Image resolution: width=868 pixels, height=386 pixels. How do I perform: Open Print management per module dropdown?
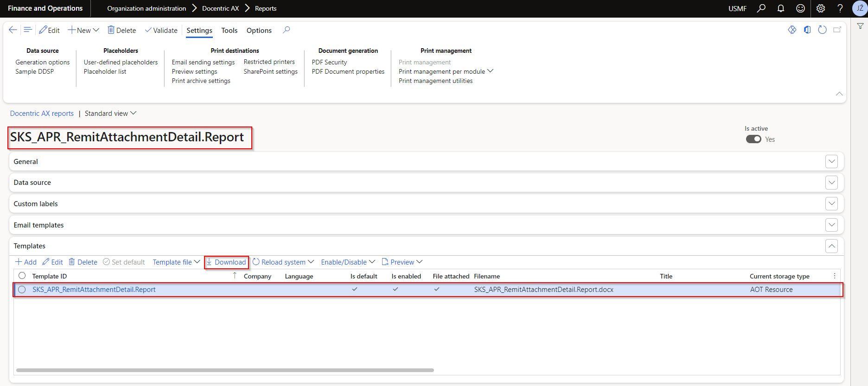pyautogui.click(x=446, y=71)
